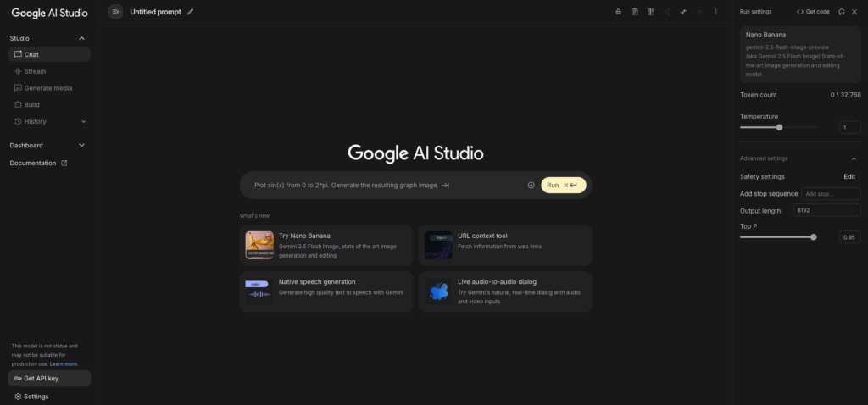868x405 pixels.
Task: Select Generate media in sidebar
Action: [49, 88]
